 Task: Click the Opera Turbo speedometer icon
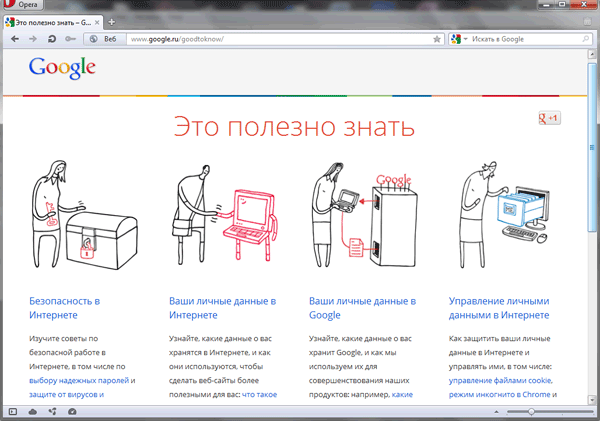[72, 411]
